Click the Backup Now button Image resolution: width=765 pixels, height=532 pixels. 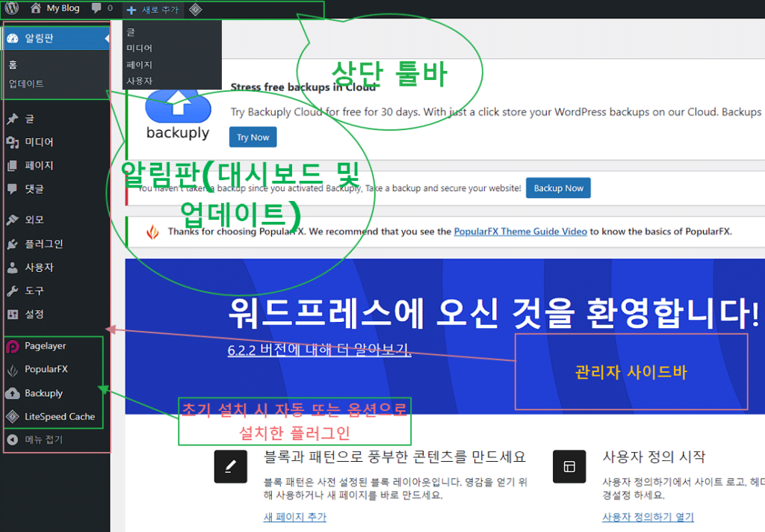[x=558, y=188]
